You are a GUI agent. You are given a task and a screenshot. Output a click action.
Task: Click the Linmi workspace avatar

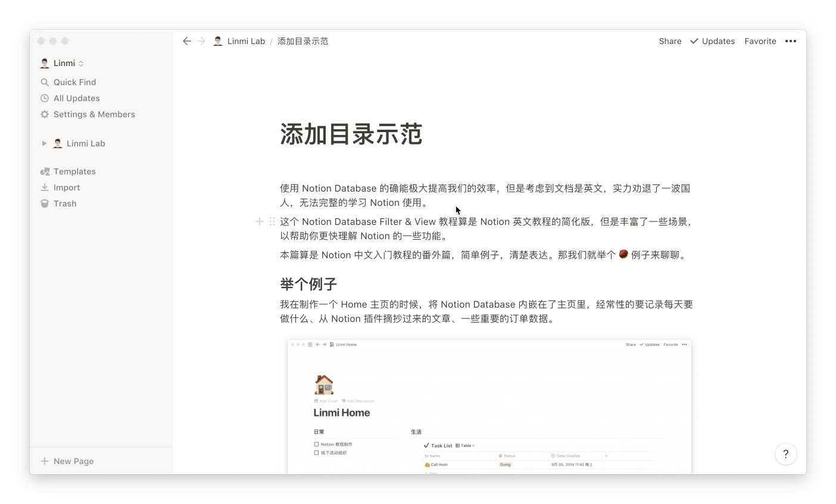[x=45, y=63]
